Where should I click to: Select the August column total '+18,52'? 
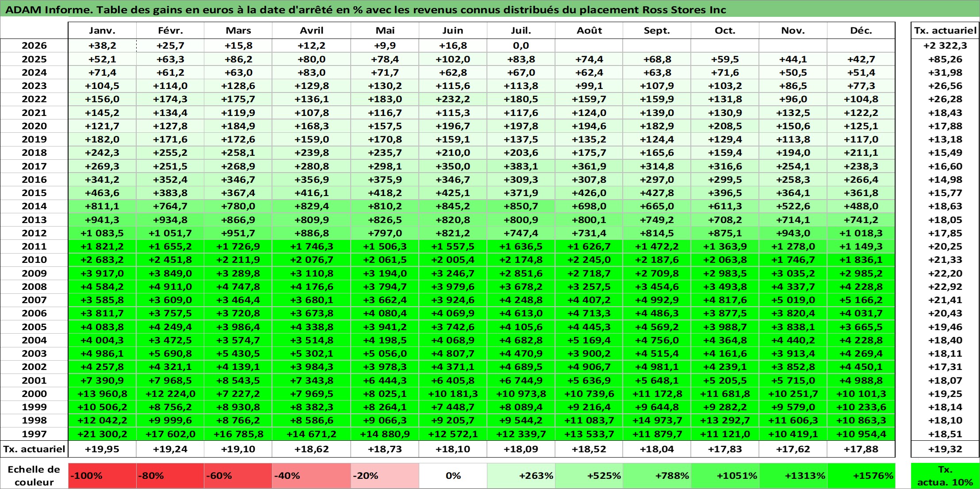pos(589,449)
